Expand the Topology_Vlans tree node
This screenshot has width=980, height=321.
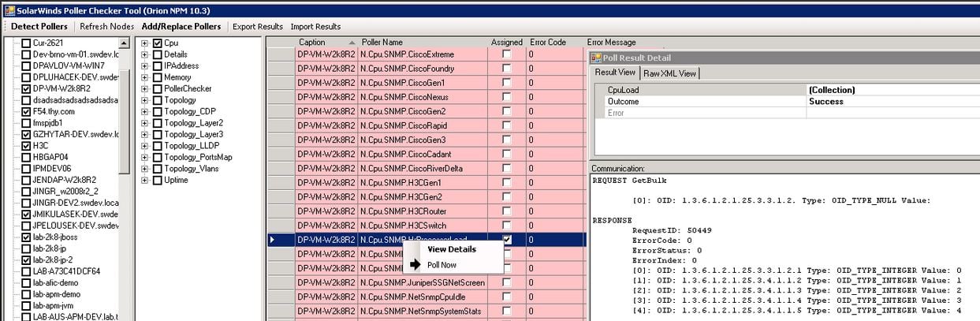click(145, 169)
